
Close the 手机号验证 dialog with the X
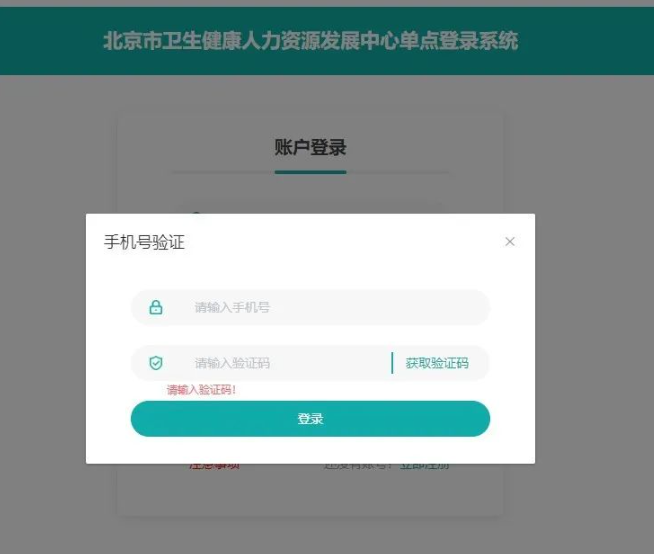[x=510, y=242]
